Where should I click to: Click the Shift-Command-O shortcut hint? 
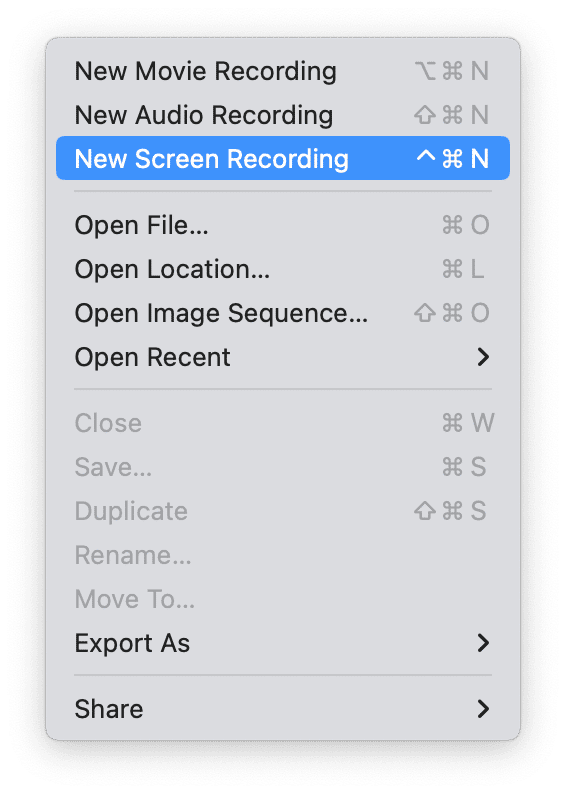452,313
